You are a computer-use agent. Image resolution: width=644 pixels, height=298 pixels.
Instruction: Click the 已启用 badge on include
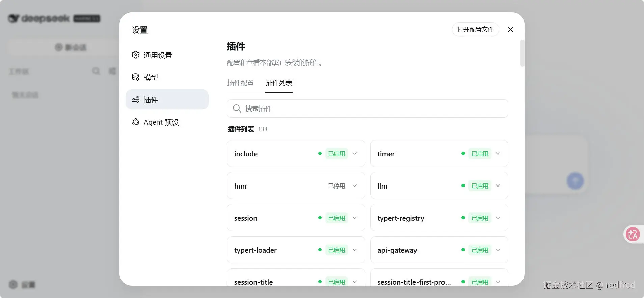[x=337, y=154]
